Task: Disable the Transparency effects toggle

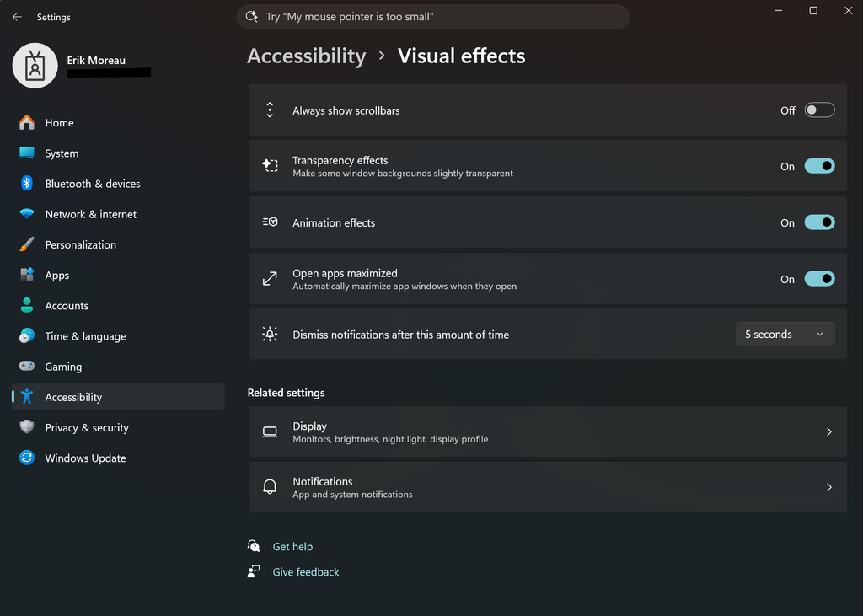Action: coord(819,166)
